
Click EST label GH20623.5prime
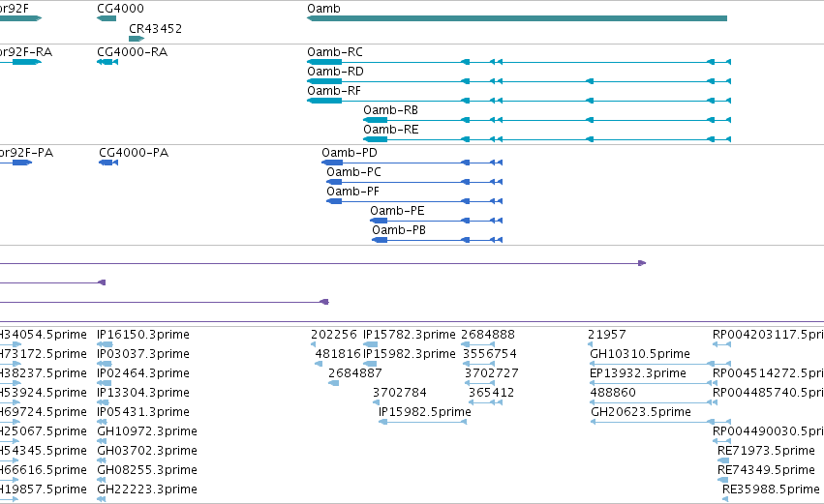tap(641, 412)
